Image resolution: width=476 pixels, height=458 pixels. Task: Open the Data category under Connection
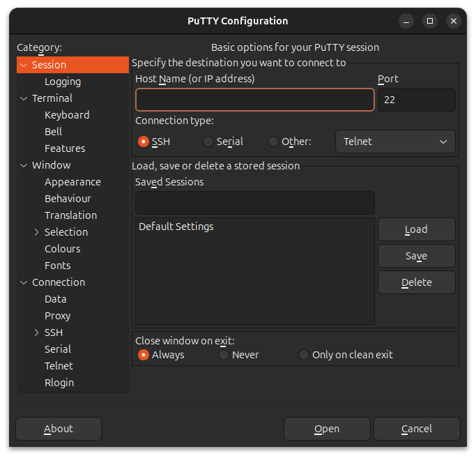(x=55, y=299)
